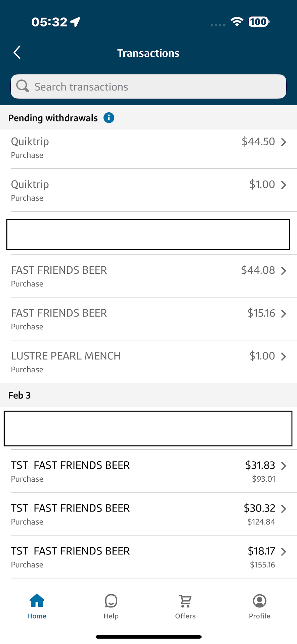Expand the $15.16 FAST FRIENDS BEER chevron
This screenshot has height=644, width=297.
[x=284, y=314]
